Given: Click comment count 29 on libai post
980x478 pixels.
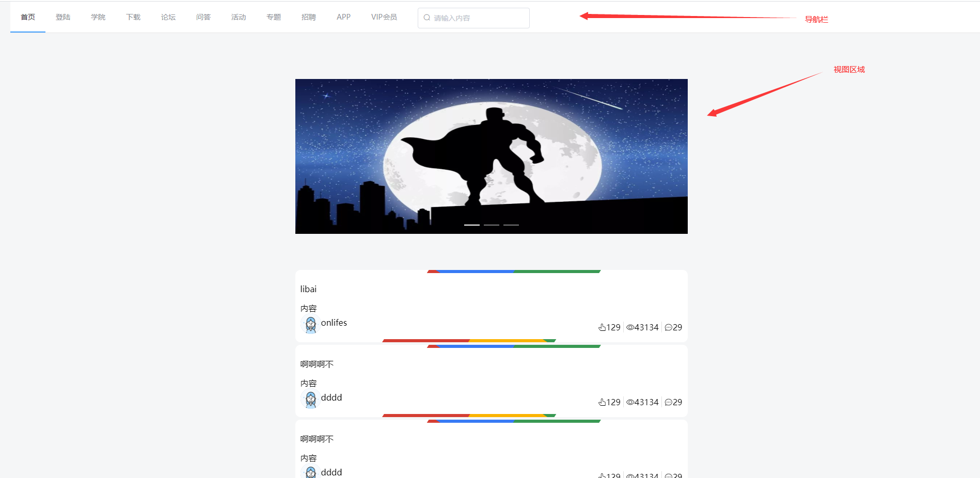Looking at the screenshot, I should (x=677, y=327).
